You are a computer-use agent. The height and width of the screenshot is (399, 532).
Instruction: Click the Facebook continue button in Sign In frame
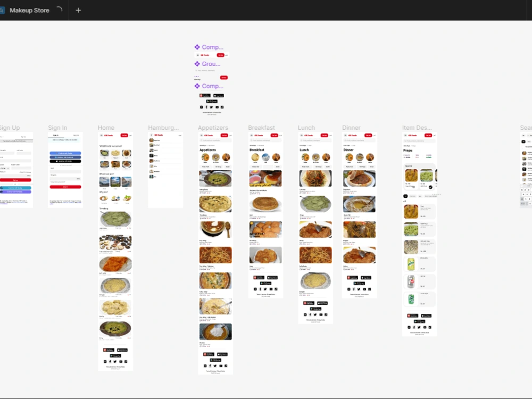tap(65, 157)
